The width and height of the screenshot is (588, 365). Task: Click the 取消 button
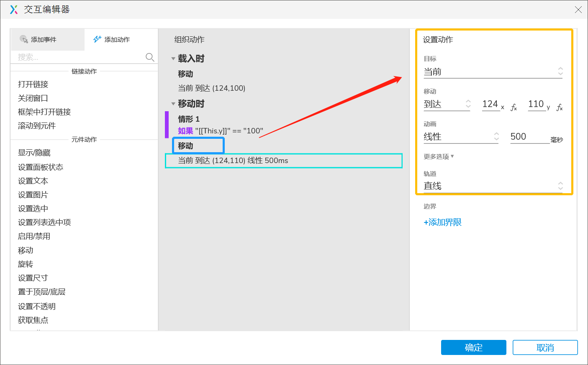[545, 347]
